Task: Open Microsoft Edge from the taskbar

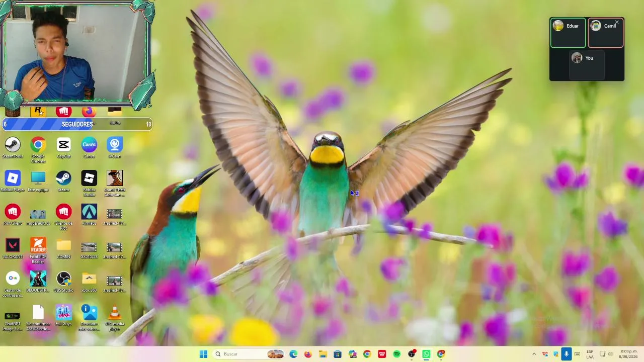Action: click(x=293, y=354)
